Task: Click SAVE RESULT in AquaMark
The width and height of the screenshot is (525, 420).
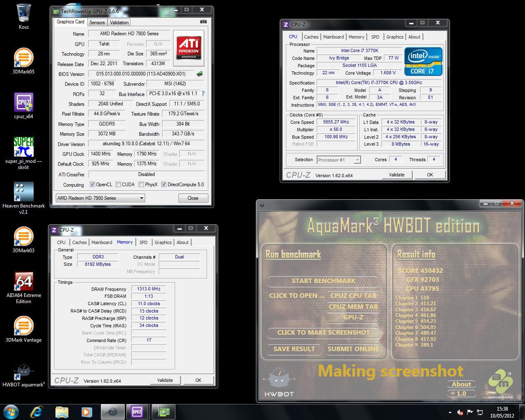Action: click(x=294, y=349)
